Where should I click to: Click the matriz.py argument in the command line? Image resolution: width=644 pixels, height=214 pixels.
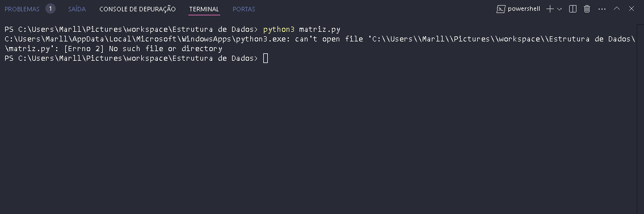[319, 30]
